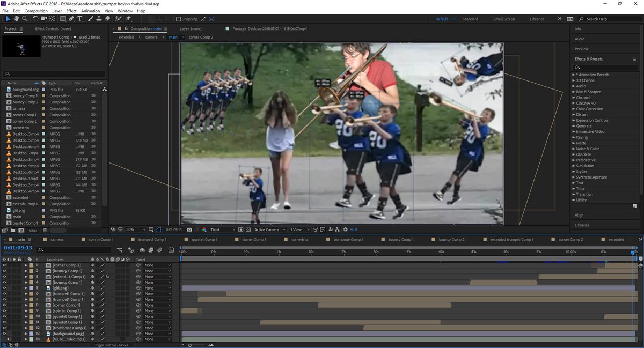Open the 1 View layout dropdown
This screenshot has height=348, width=644.
(x=299, y=229)
